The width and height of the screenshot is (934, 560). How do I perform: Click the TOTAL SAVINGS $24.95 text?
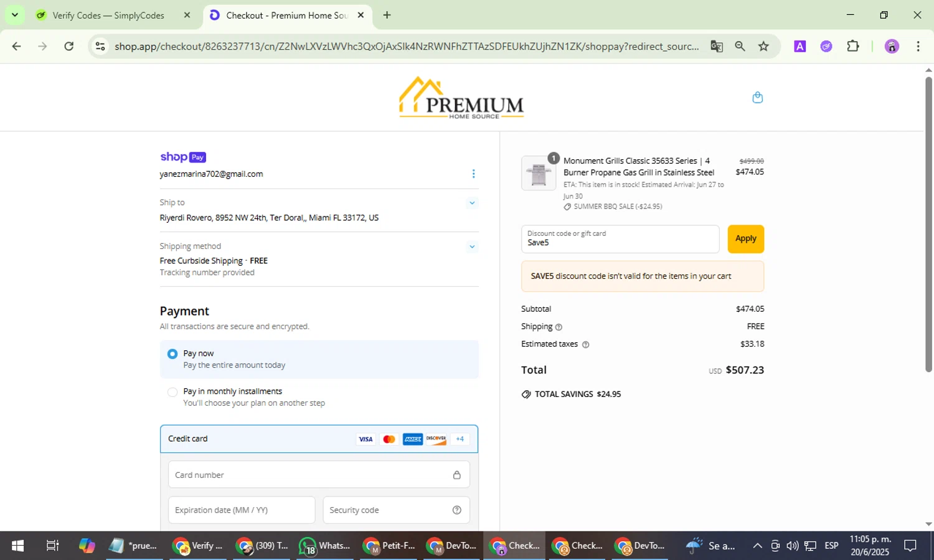[x=577, y=394]
